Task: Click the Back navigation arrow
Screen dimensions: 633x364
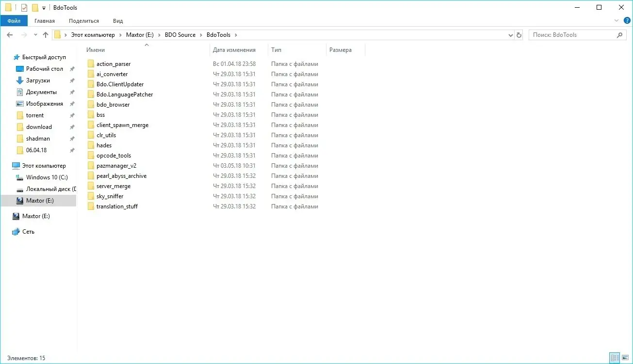Action: pos(10,35)
